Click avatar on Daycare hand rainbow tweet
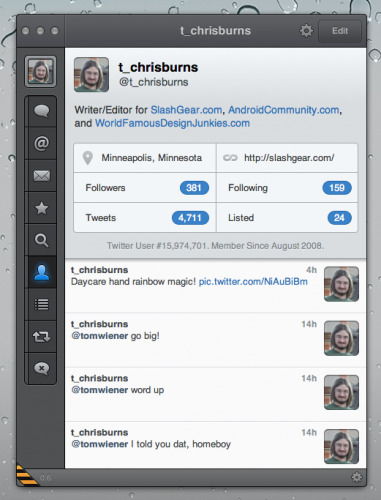This screenshot has height=500, width=381. point(341,284)
